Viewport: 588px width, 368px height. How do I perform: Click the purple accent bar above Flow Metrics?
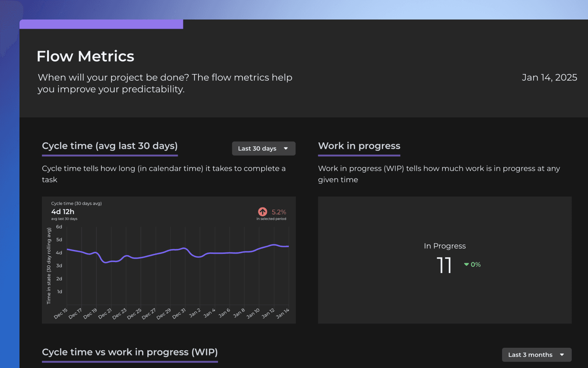point(102,24)
